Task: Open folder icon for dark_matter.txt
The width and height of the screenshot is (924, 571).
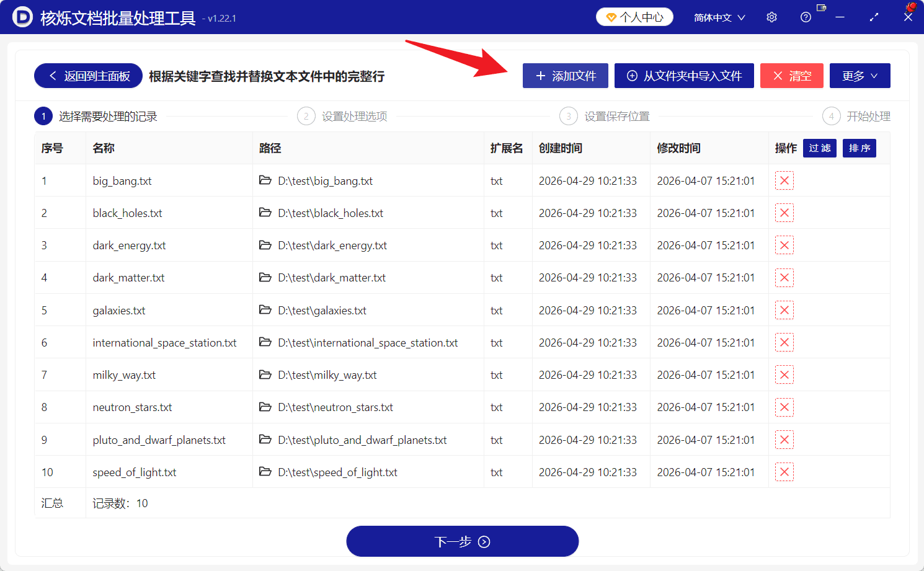Action: [265, 277]
